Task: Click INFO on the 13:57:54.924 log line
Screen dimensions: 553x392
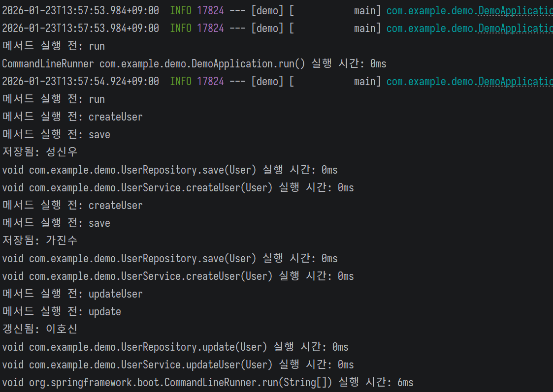Action: point(181,82)
